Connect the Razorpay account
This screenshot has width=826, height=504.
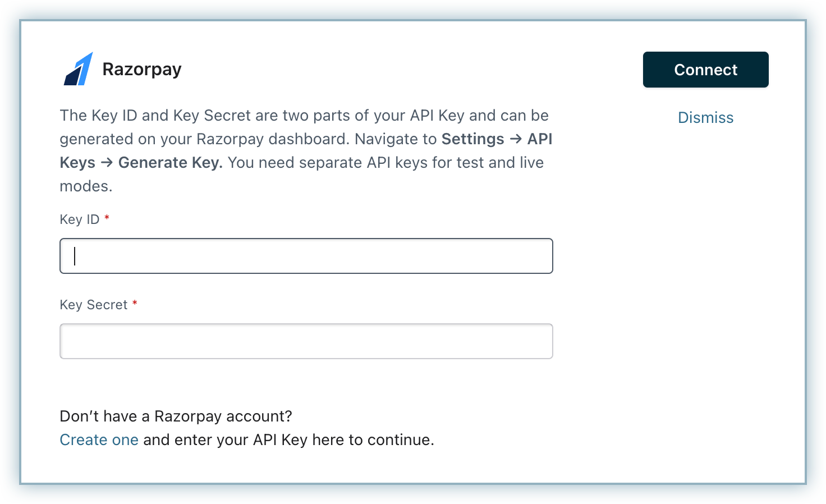point(705,70)
